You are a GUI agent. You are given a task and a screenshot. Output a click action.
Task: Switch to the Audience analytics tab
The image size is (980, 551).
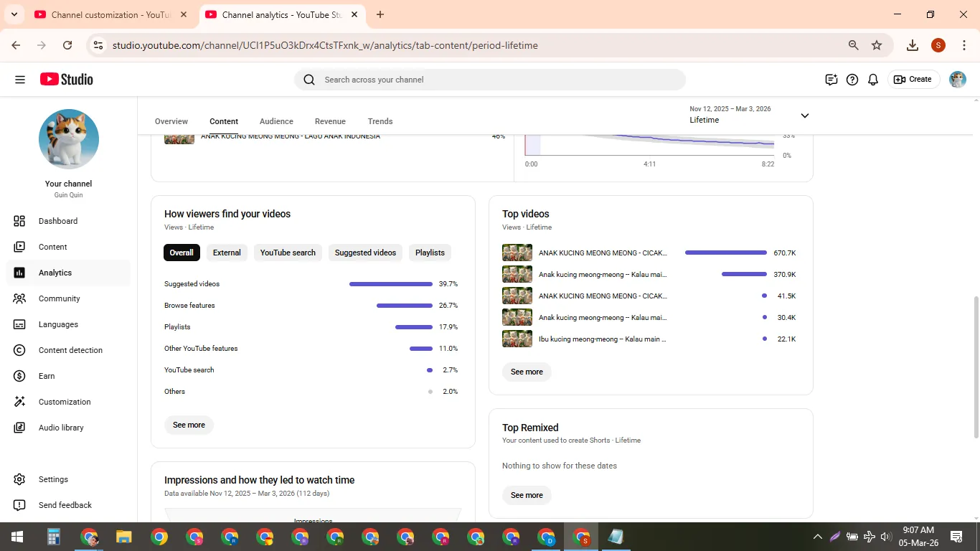(x=276, y=121)
